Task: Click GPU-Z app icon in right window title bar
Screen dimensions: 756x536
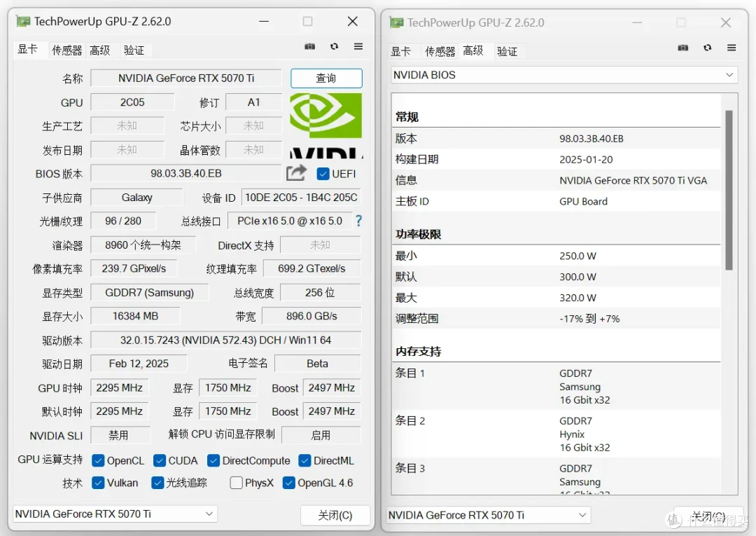Action: pyautogui.click(x=396, y=22)
